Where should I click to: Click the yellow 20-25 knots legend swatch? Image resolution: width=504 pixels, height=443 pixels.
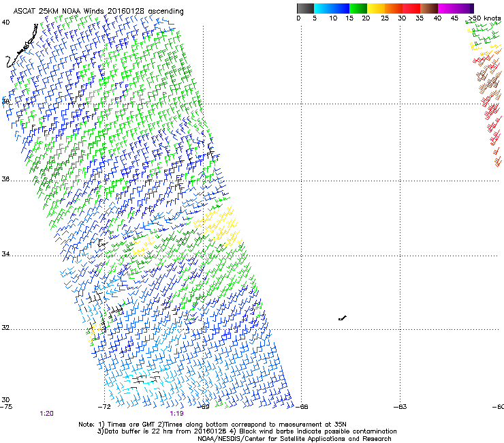(x=376, y=8)
